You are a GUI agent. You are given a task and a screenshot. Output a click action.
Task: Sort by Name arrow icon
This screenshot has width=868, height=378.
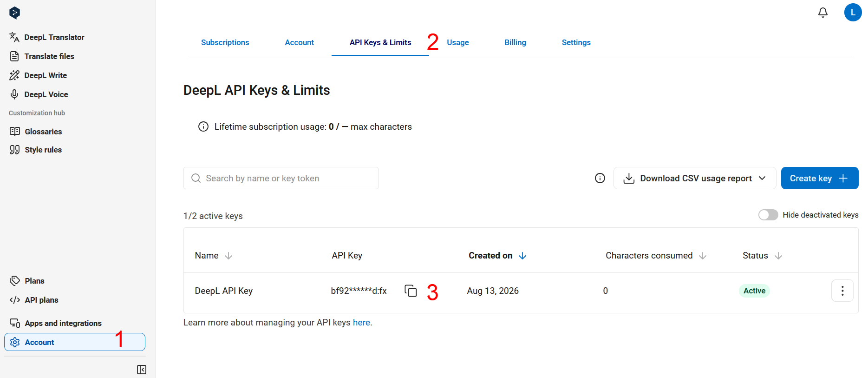[228, 256]
